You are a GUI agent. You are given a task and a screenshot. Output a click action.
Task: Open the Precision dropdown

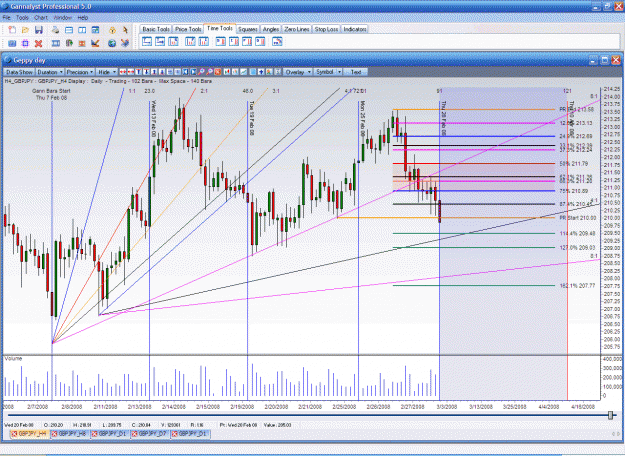80,72
